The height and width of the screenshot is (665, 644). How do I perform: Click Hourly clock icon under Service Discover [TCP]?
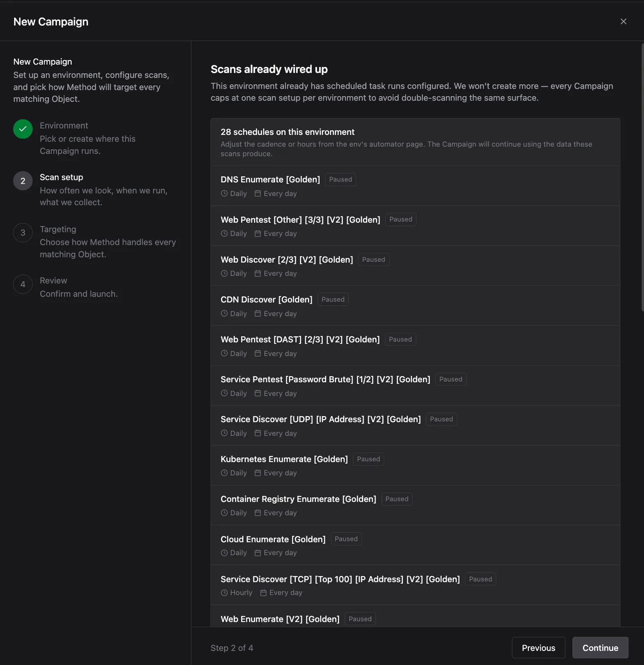click(x=224, y=593)
